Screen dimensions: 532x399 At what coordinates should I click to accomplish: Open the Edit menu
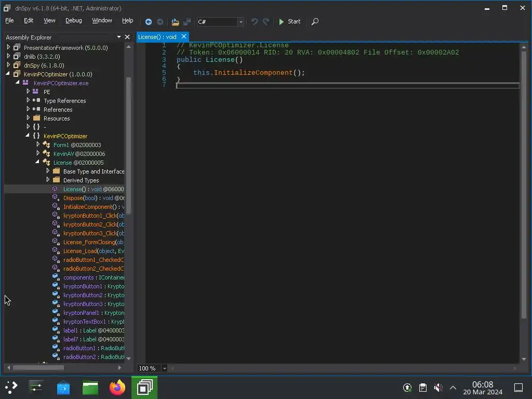point(29,20)
